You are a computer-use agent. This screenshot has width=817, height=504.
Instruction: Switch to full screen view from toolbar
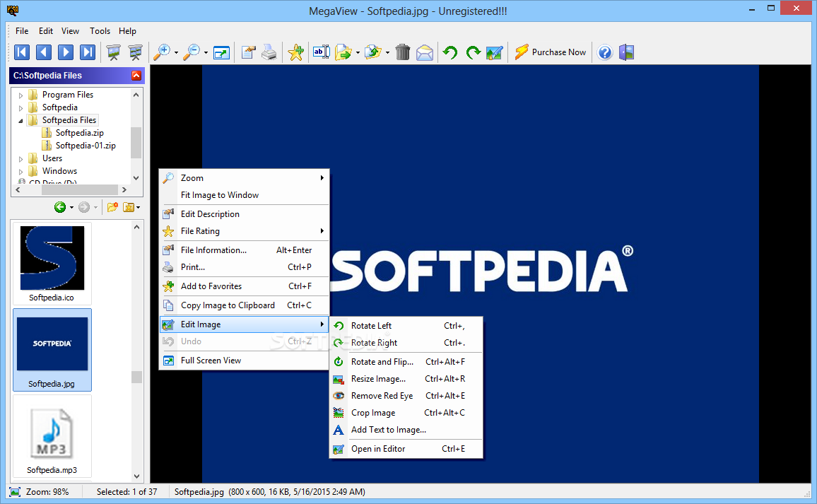click(x=221, y=52)
